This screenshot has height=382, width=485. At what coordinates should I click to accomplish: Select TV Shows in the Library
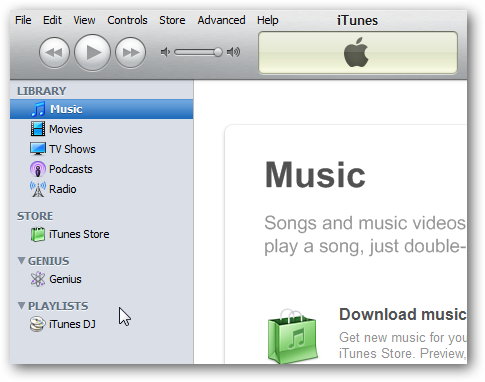pos(101,149)
